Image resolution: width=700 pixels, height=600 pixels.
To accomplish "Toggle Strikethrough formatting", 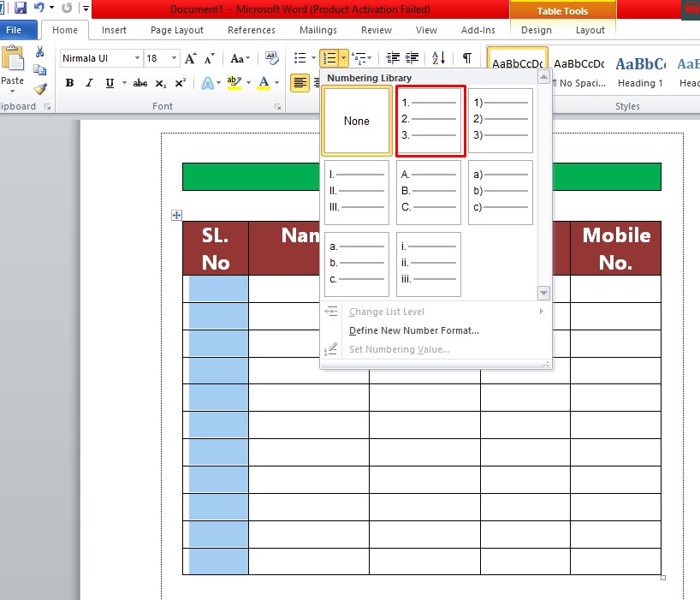I will [140, 83].
